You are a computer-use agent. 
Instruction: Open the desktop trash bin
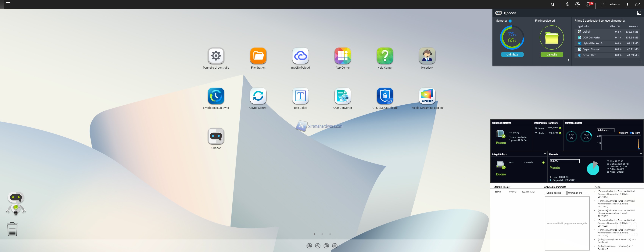click(x=12, y=229)
